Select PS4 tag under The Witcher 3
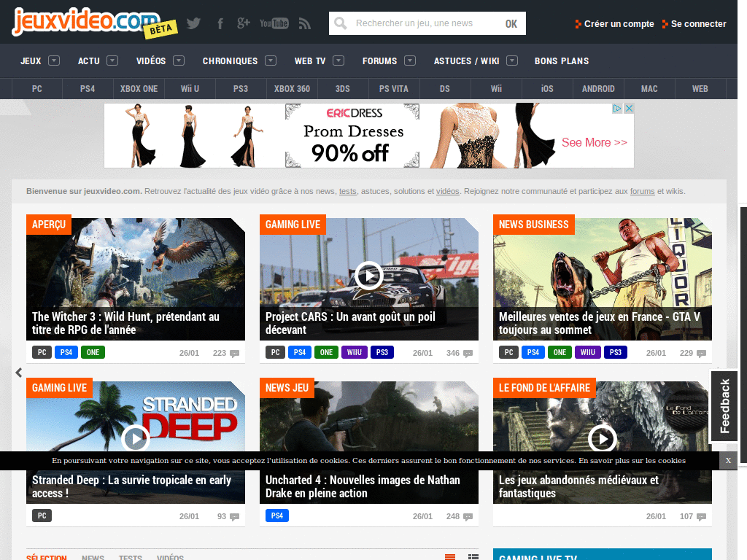The width and height of the screenshot is (747, 560). click(x=66, y=352)
